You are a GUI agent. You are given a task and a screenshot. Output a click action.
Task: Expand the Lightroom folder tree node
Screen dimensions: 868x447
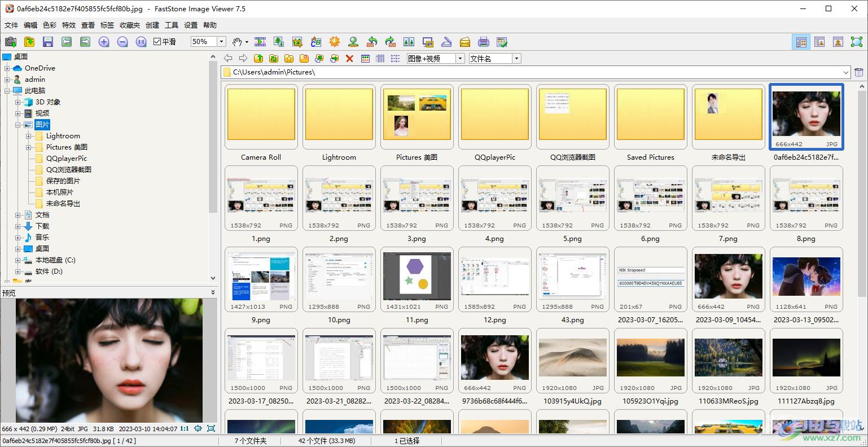[x=29, y=136]
